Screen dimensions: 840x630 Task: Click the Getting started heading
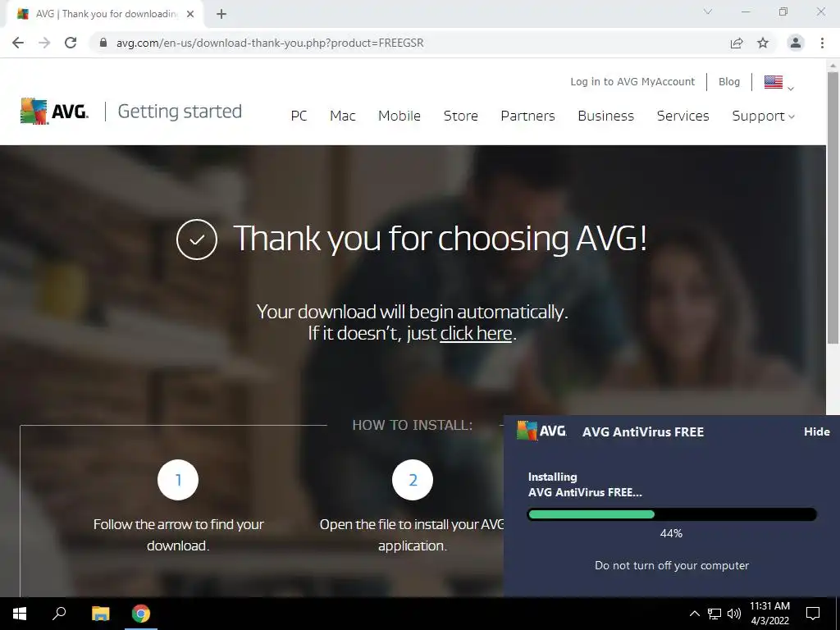click(x=180, y=112)
